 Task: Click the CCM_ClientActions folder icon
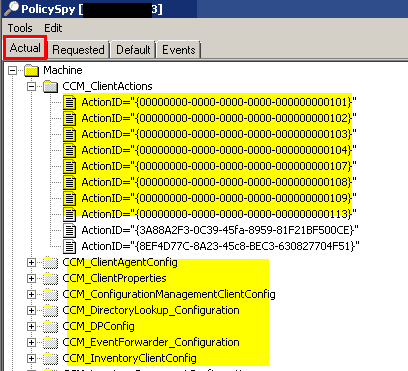coord(51,86)
